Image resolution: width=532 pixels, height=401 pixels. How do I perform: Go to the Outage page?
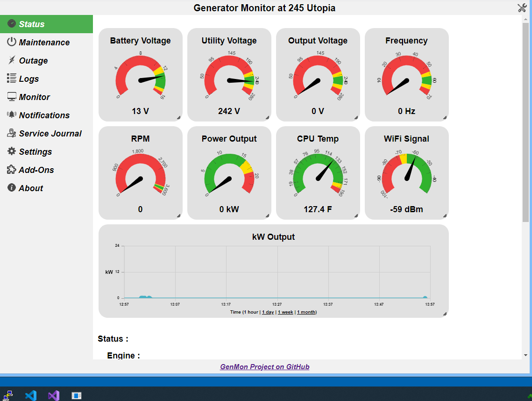point(46,61)
